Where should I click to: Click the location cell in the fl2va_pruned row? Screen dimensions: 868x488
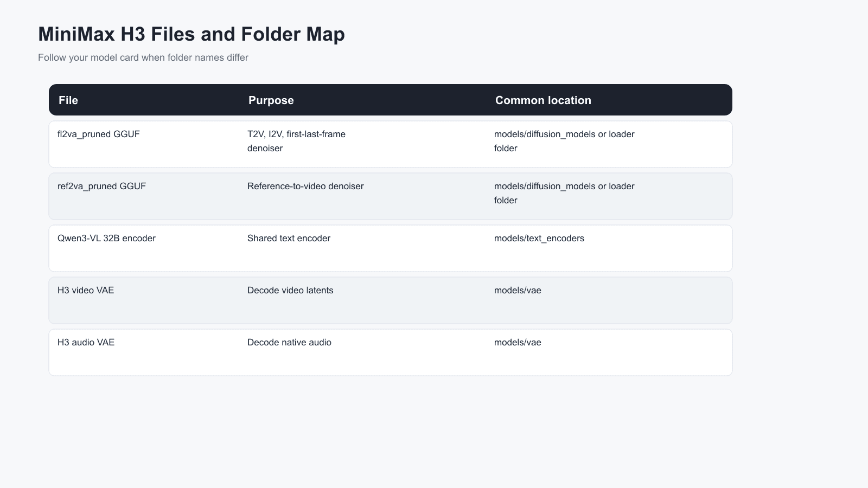(x=564, y=141)
